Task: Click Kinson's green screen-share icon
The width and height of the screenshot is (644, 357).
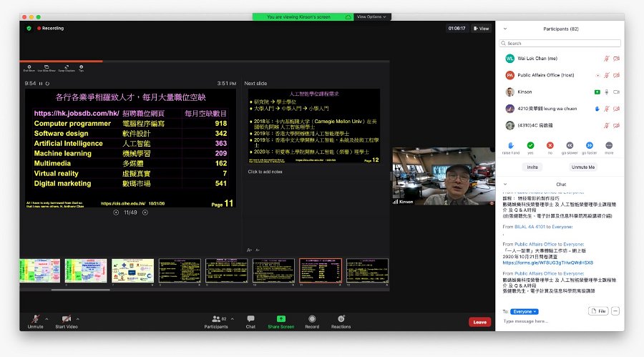Action: coord(597,92)
